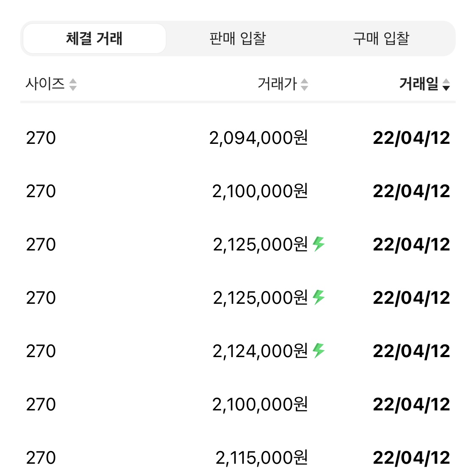This screenshot has height=476, width=476.
Task: Select the 2,124,000원 transaction price
Action: [x=261, y=351]
